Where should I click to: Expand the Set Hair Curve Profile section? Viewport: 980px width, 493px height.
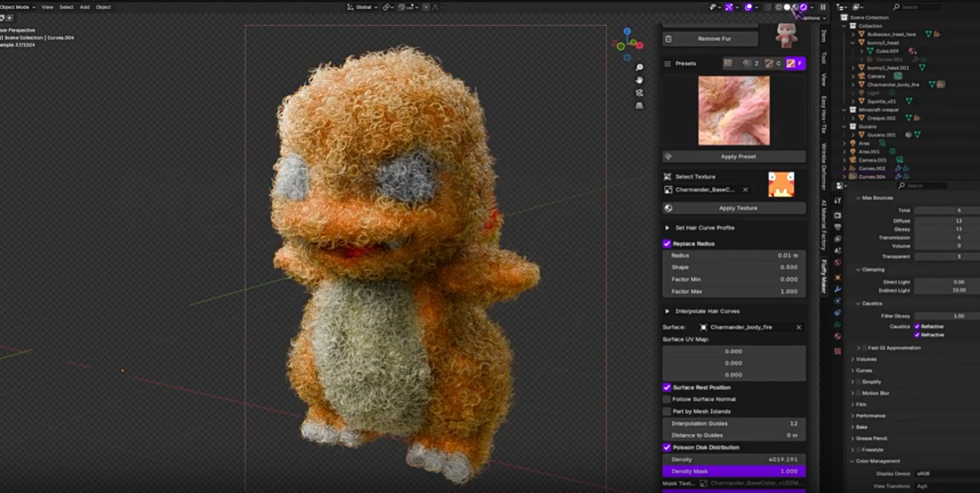pyautogui.click(x=667, y=228)
